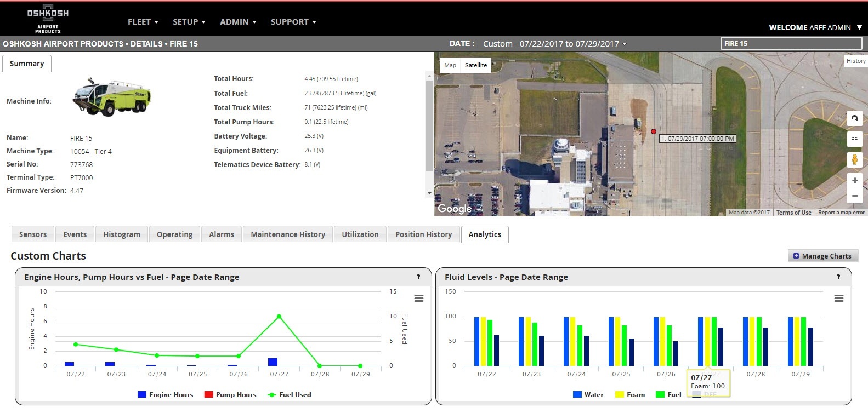Screen dimensions: 868x413
Task: Click the Street View pegman icon
Action: click(854, 159)
